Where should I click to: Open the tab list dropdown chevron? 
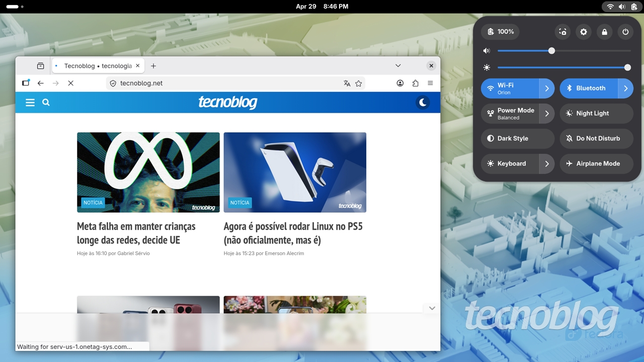(398, 65)
